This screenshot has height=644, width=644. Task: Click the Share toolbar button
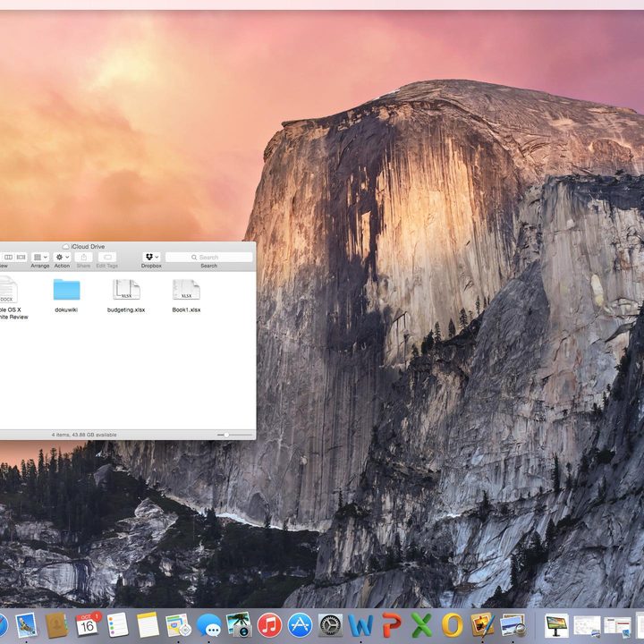84,257
